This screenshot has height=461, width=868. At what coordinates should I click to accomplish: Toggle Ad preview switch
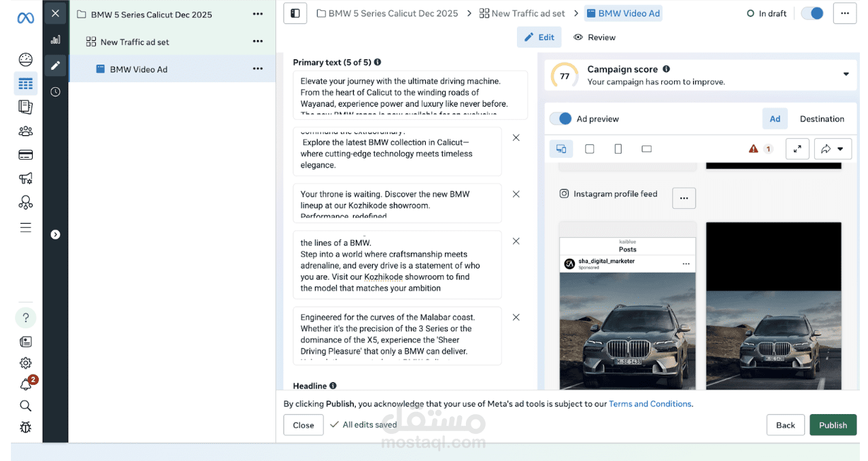click(x=561, y=118)
